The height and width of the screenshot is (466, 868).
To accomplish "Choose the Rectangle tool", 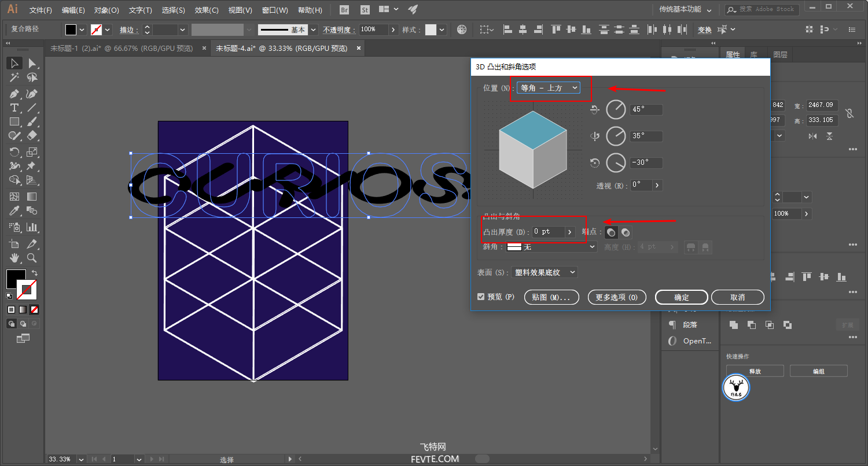I will tap(14, 122).
